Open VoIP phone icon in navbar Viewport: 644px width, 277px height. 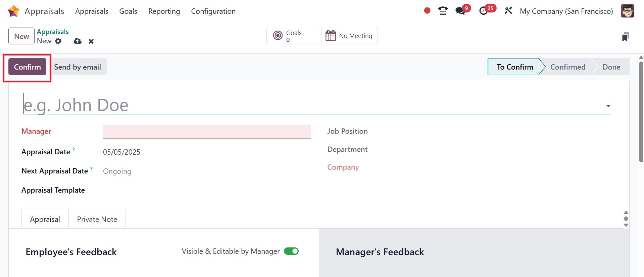tap(443, 11)
